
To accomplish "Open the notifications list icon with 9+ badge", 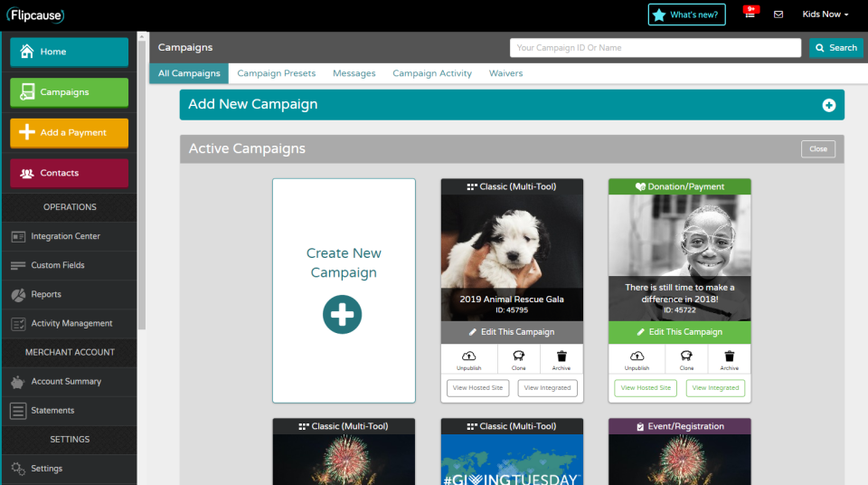I will (750, 14).
